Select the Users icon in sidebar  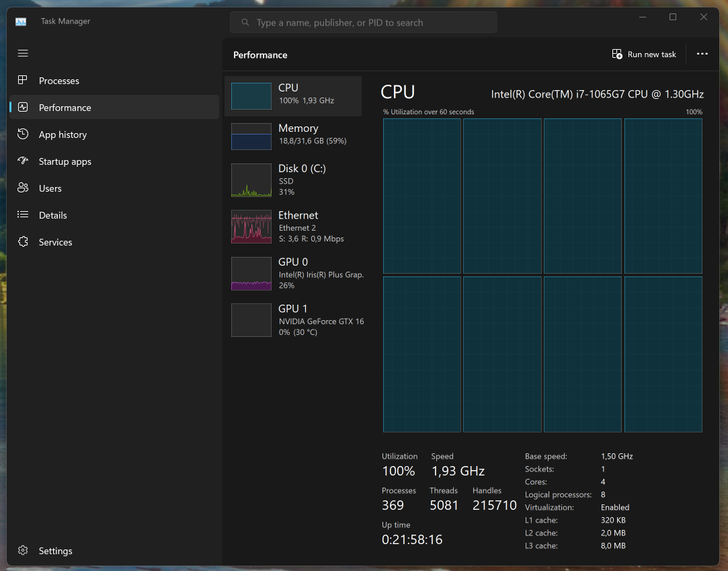[x=23, y=188]
